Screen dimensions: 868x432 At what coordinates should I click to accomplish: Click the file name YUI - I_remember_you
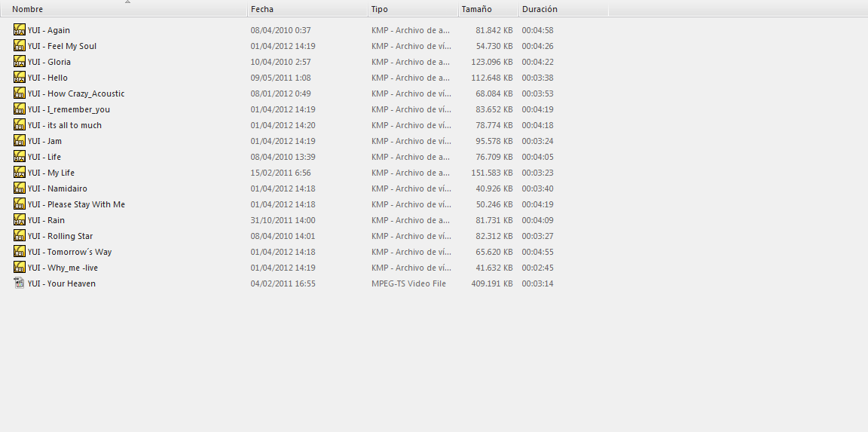coord(69,109)
